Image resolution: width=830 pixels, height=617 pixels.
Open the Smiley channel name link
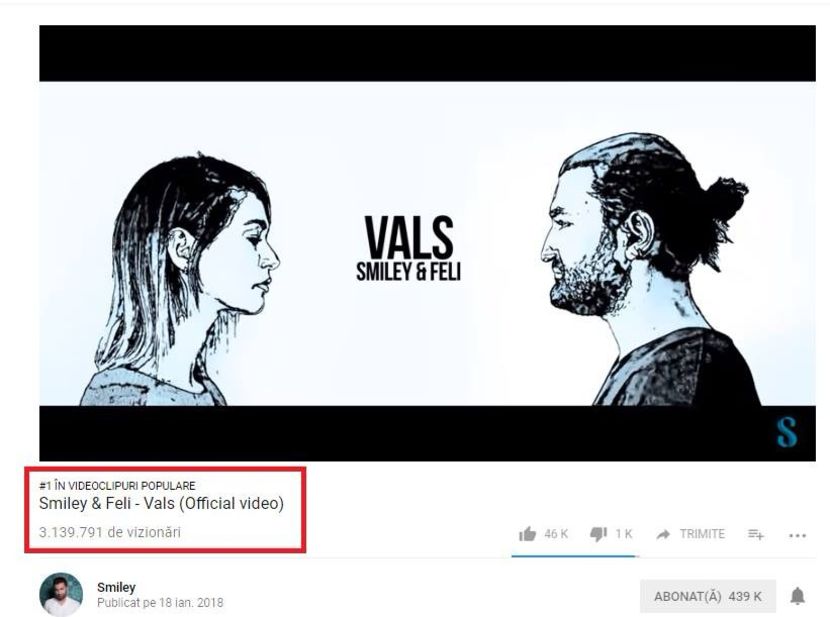pyautogui.click(x=116, y=587)
